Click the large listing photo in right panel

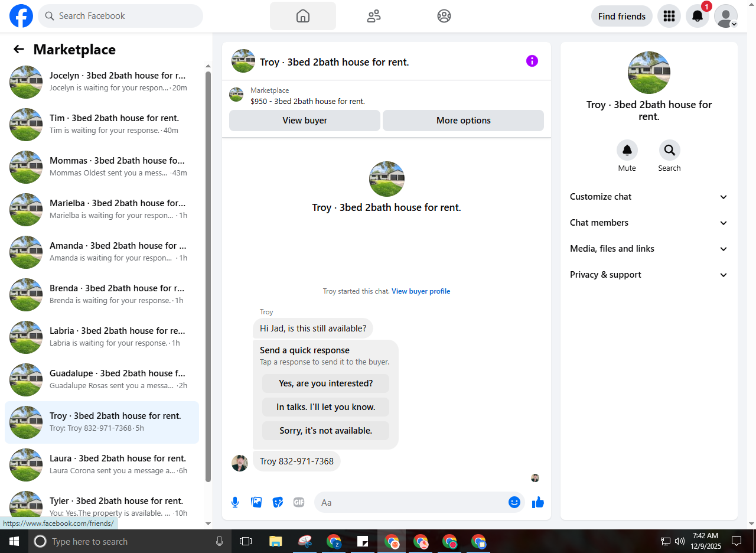click(x=649, y=73)
